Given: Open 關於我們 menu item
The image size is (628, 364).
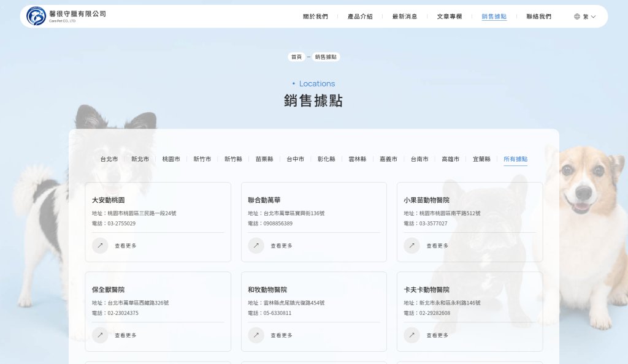Looking at the screenshot, I should pyautogui.click(x=315, y=17).
